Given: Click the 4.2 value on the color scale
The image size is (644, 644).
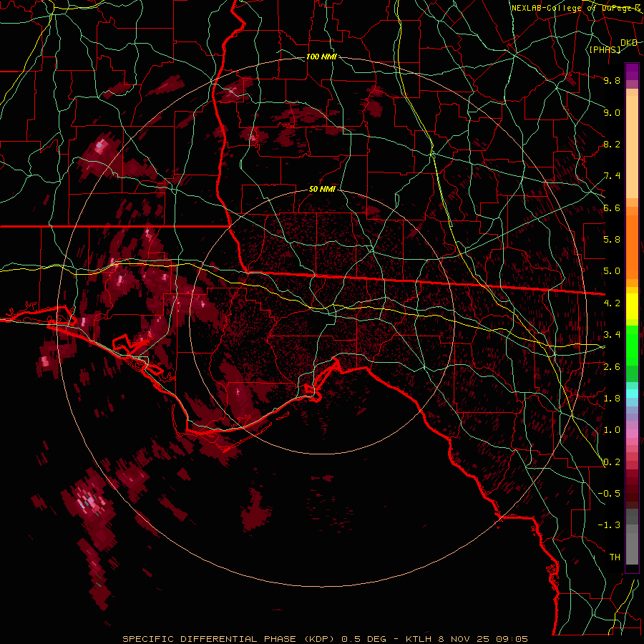Looking at the screenshot, I should (612, 303).
